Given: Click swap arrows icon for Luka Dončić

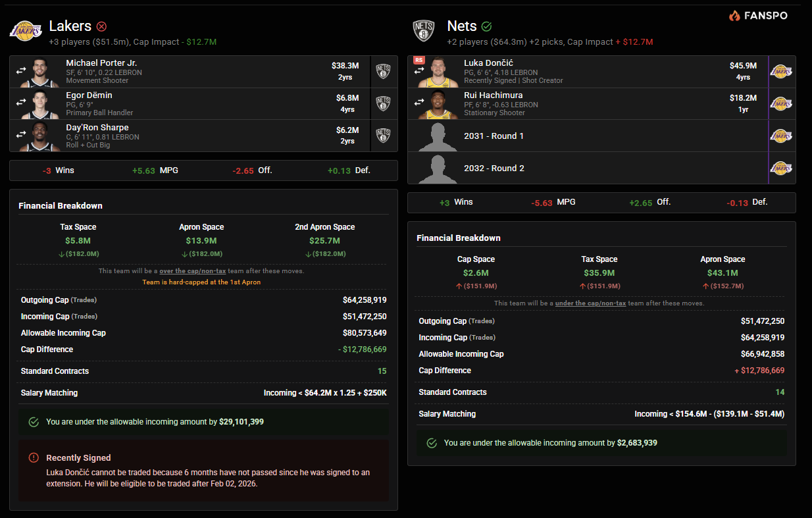Looking at the screenshot, I should 419,70.
